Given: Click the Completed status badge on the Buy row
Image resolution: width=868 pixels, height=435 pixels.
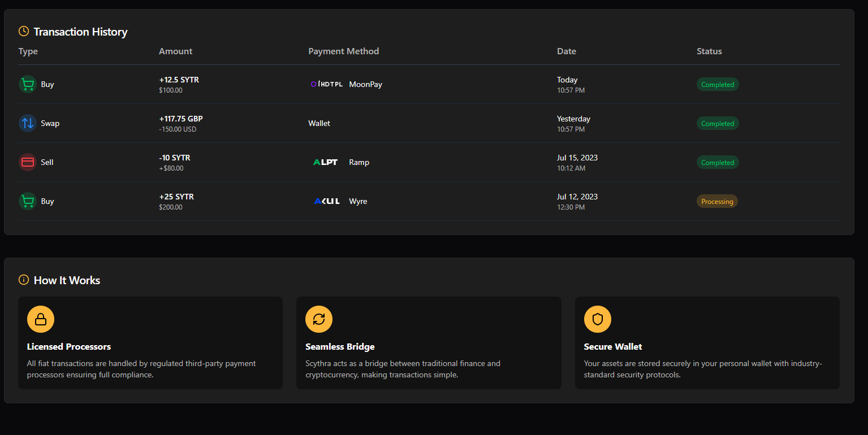Looking at the screenshot, I should (x=717, y=84).
